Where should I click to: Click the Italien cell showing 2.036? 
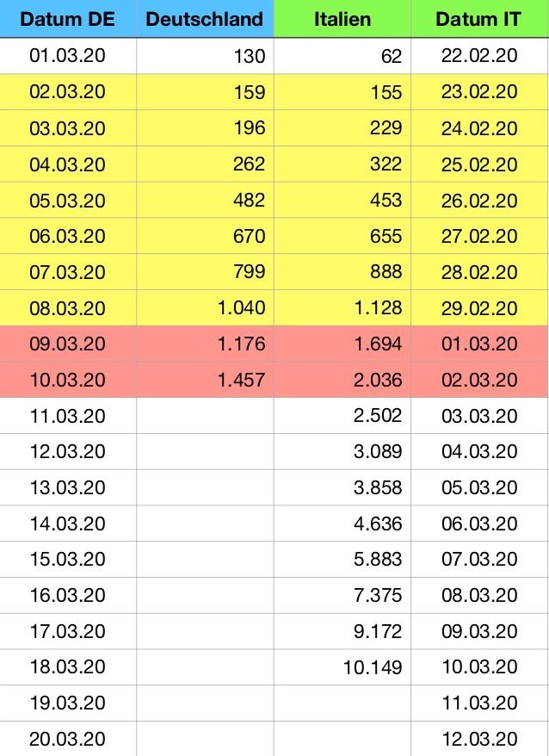point(342,380)
